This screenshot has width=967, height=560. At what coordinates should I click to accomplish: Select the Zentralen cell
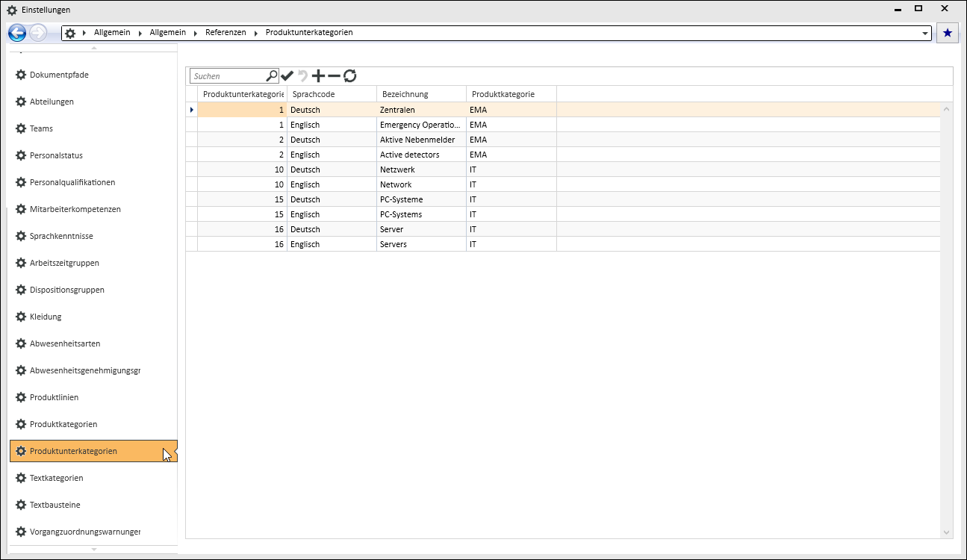421,110
